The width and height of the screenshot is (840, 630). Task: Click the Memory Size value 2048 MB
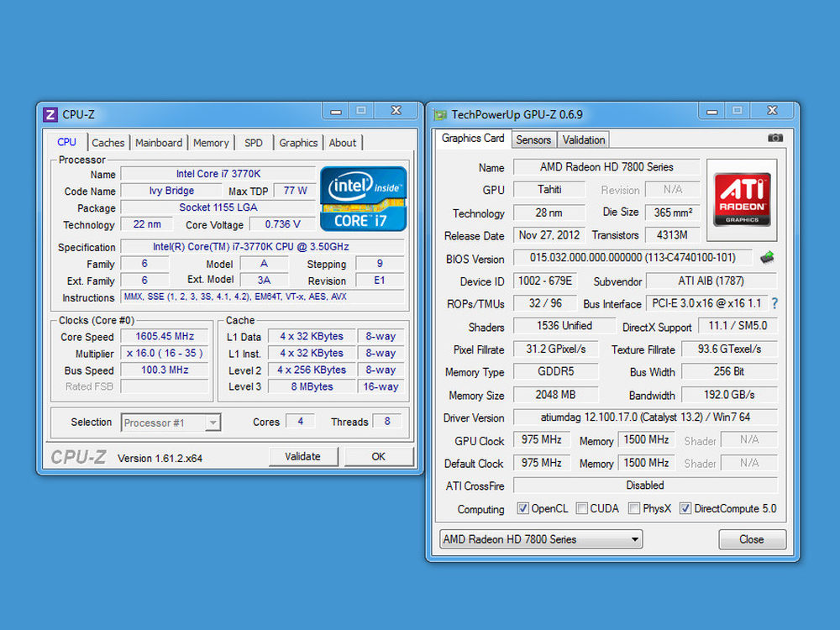coord(555,395)
